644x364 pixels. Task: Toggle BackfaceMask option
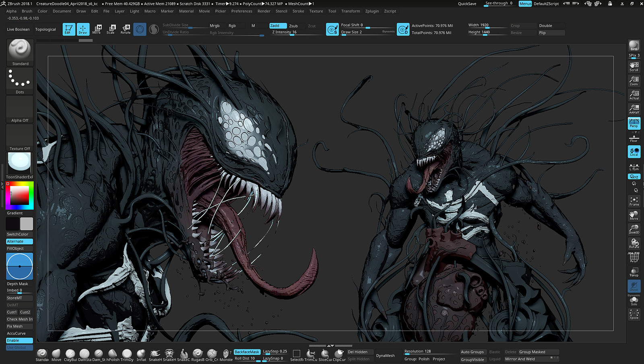click(247, 352)
